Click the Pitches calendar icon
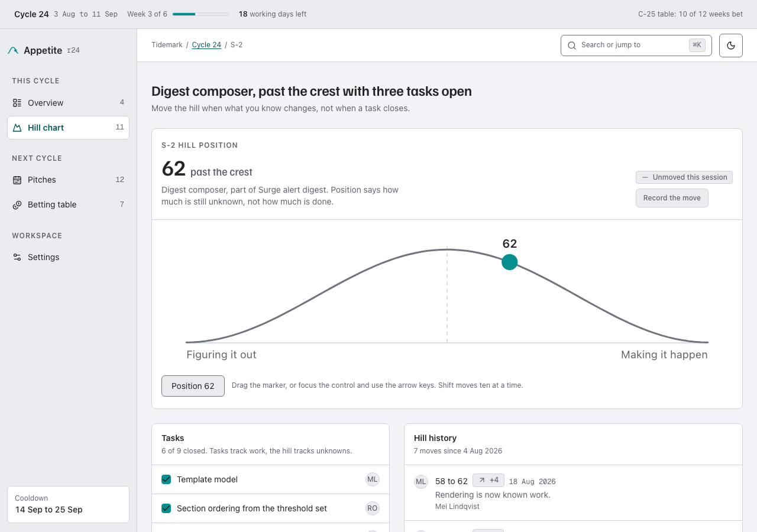 (17, 180)
